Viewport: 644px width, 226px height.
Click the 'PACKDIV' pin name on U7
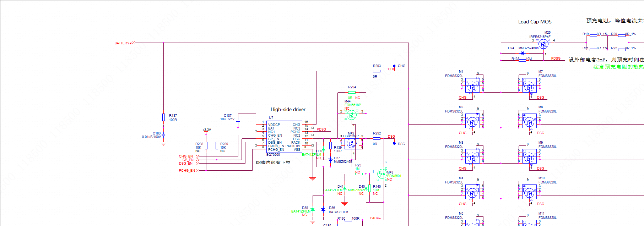click(293, 146)
